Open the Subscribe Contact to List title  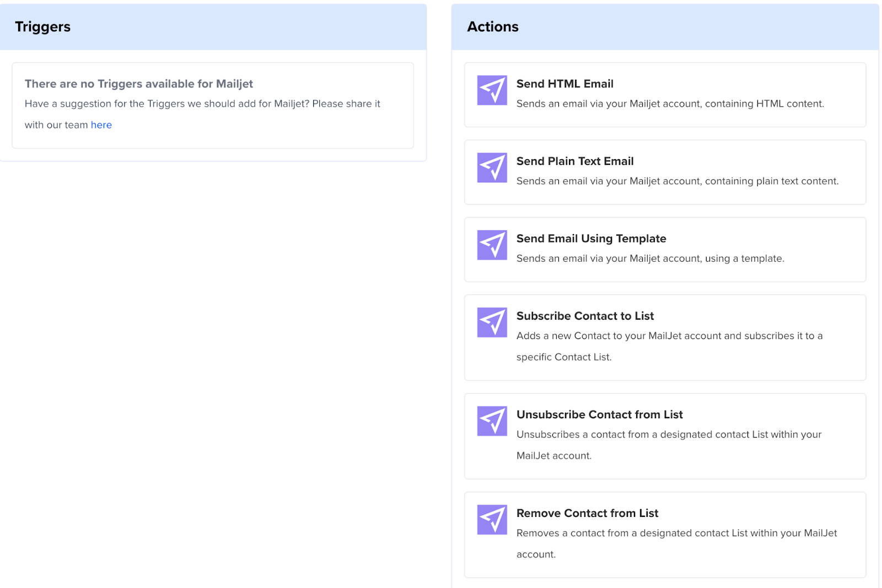(585, 316)
